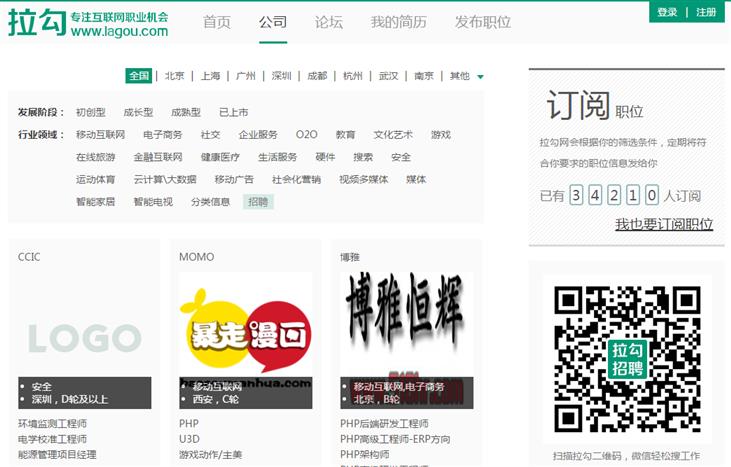Select the 游戏 industry filter
Image resolution: width=731 pixels, height=467 pixels.
pyautogui.click(x=441, y=135)
